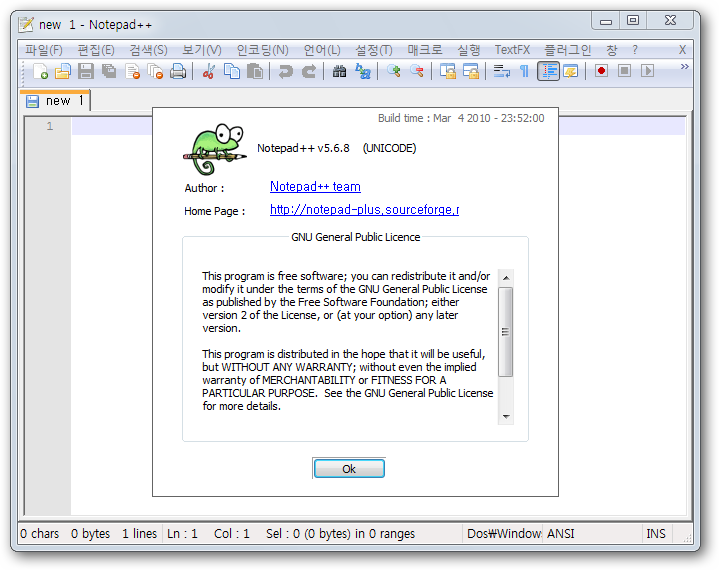Open the ? help menu
This screenshot has width=719, height=570.
click(x=635, y=50)
